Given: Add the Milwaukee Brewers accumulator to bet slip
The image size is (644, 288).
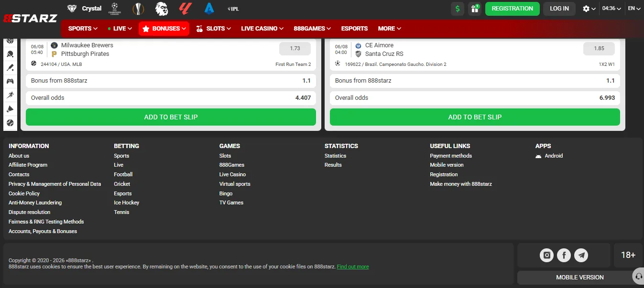Looking at the screenshot, I should [x=171, y=117].
